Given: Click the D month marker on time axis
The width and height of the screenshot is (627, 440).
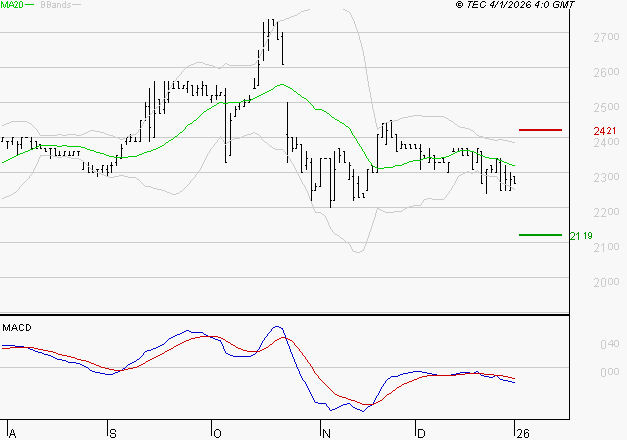Looking at the screenshot, I should pyautogui.click(x=421, y=434).
